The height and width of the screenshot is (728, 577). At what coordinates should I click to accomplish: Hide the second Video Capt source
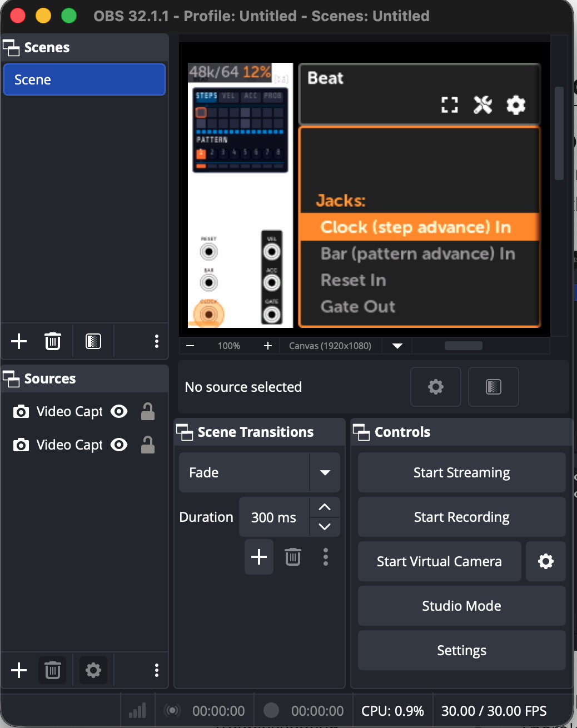click(119, 445)
